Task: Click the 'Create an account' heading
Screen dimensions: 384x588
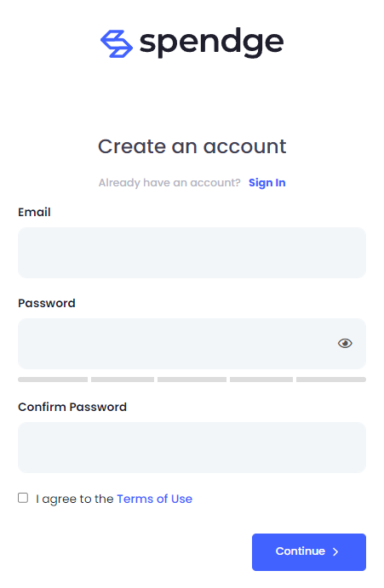Action: pyautogui.click(x=192, y=146)
